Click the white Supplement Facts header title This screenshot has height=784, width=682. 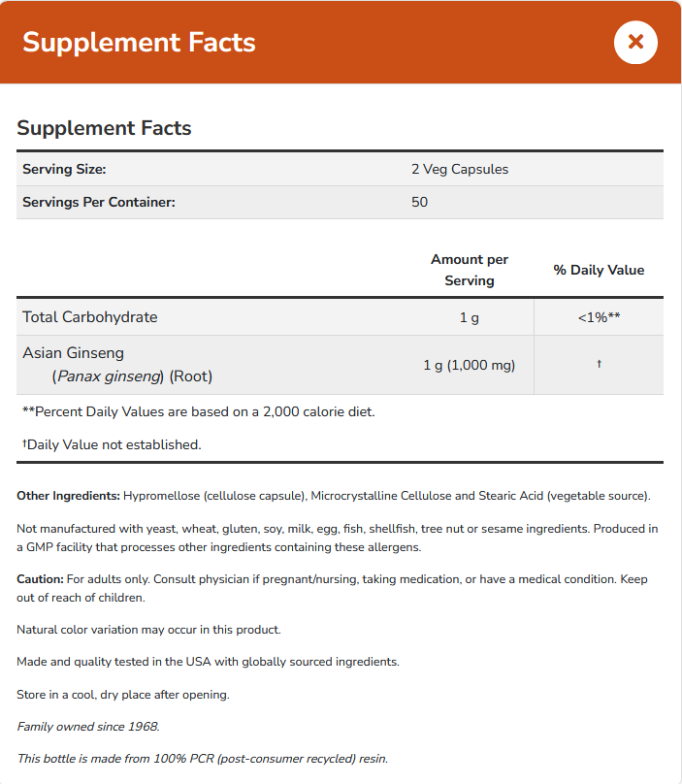[139, 43]
